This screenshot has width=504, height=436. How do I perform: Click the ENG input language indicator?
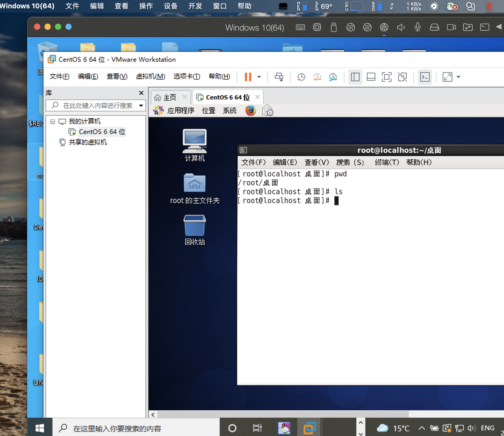pos(488,428)
